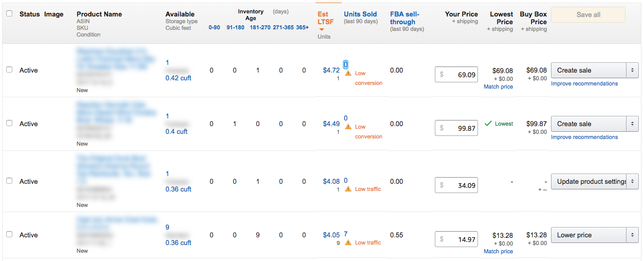Click the green Lowest checkmark icon
The height and width of the screenshot is (261, 644).
[x=488, y=124]
